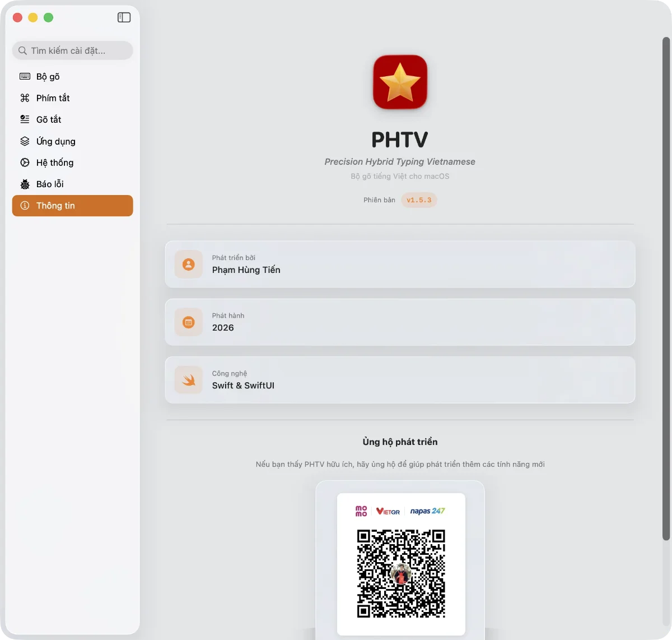The height and width of the screenshot is (640, 672).
Task: Select the Thông tin sidebar item
Action: click(72, 206)
